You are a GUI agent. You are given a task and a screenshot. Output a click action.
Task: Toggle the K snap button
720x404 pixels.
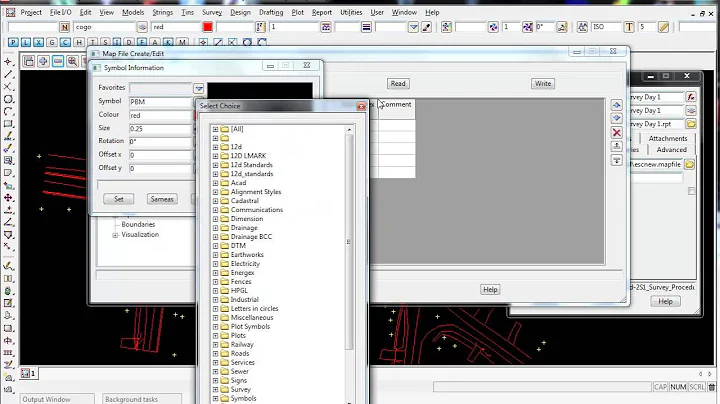click(x=169, y=43)
